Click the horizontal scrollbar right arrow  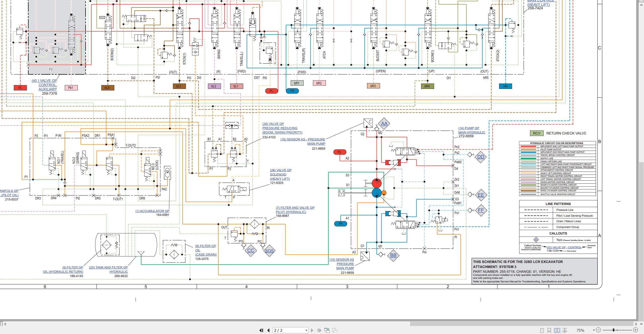point(636,324)
